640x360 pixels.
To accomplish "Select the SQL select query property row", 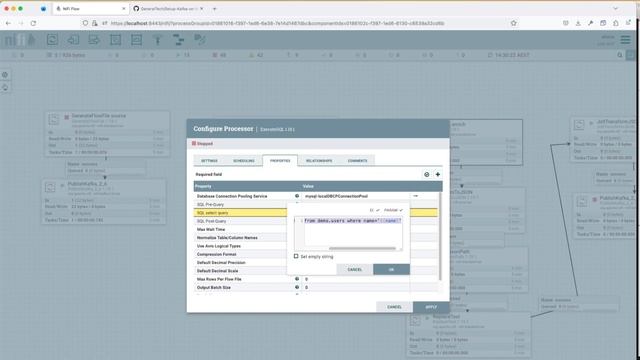I will (240, 213).
